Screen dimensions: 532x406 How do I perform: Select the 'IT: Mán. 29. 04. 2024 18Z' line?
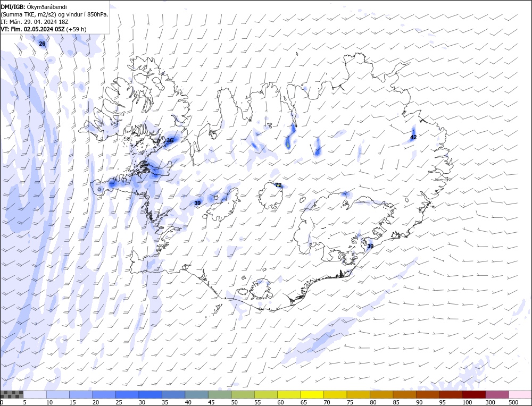tap(35, 22)
